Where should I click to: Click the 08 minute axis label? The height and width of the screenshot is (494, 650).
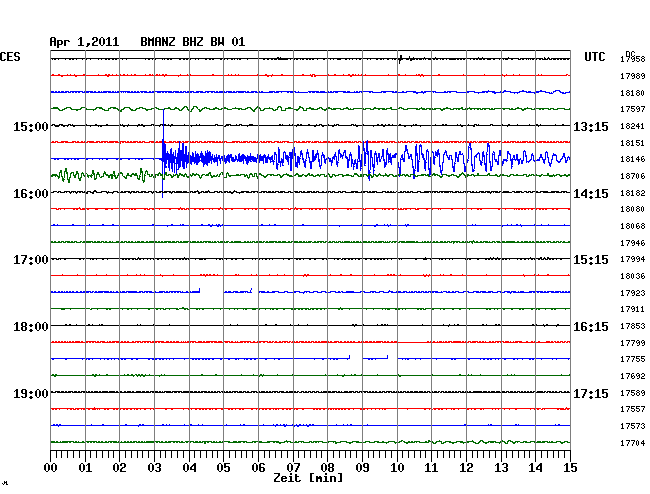coord(327,468)
